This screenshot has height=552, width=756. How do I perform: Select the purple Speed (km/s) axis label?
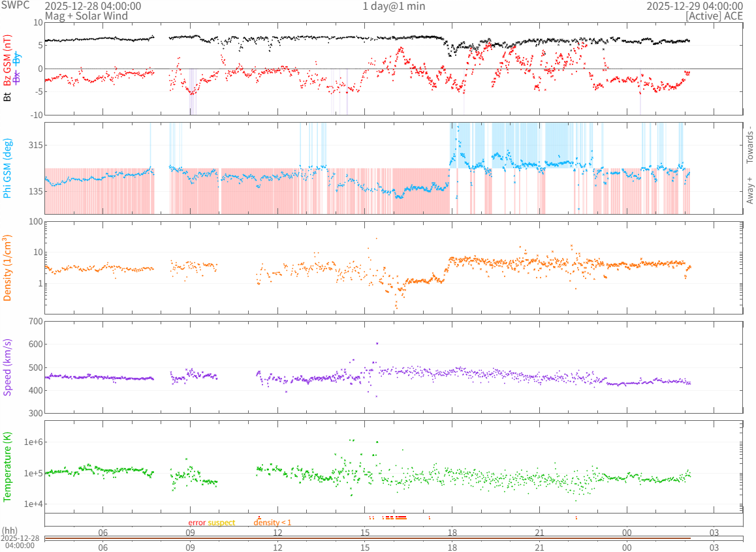pyautogui.click(x=7, y=367)
